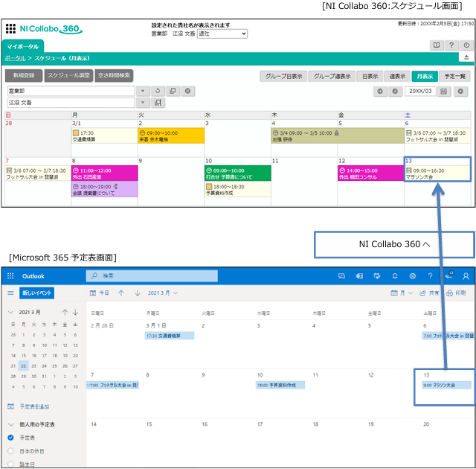The height and width of the screenshot is (469, 476).
Task: Open the magenta 外出 11:00~12:00 event
Action: [104, 173]
